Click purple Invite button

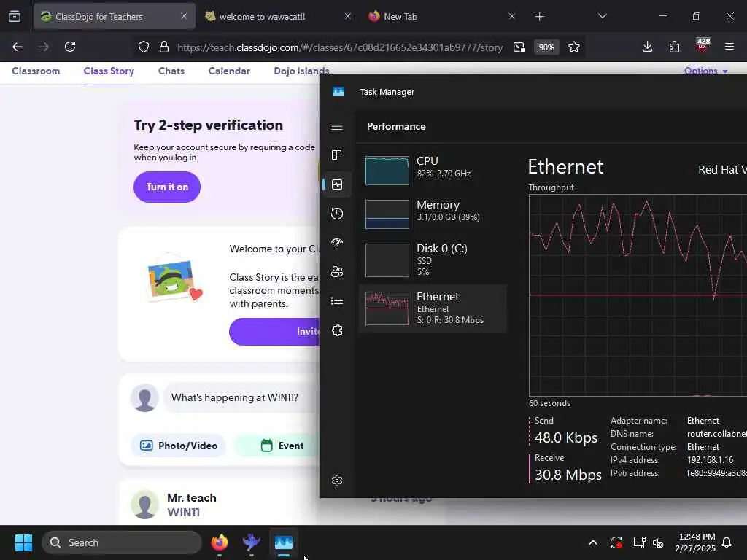coord(274,332)
